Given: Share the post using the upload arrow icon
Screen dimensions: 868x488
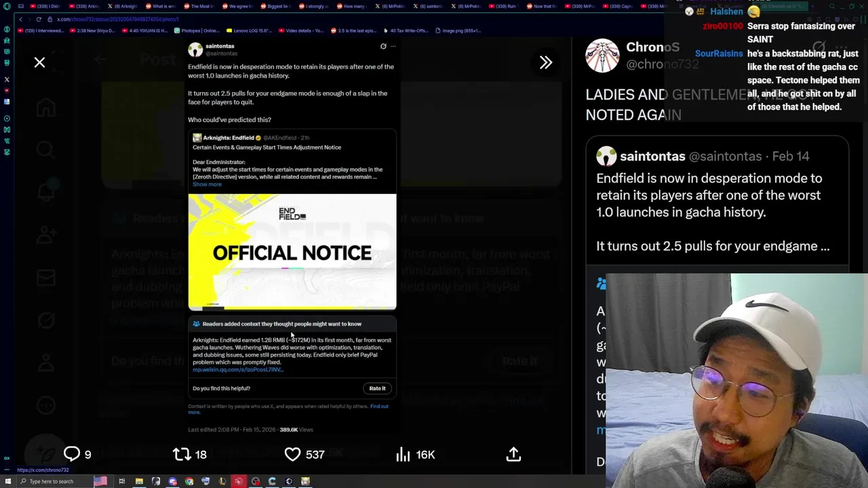Looking at the screenshot, I should click(x=513, y=454).
